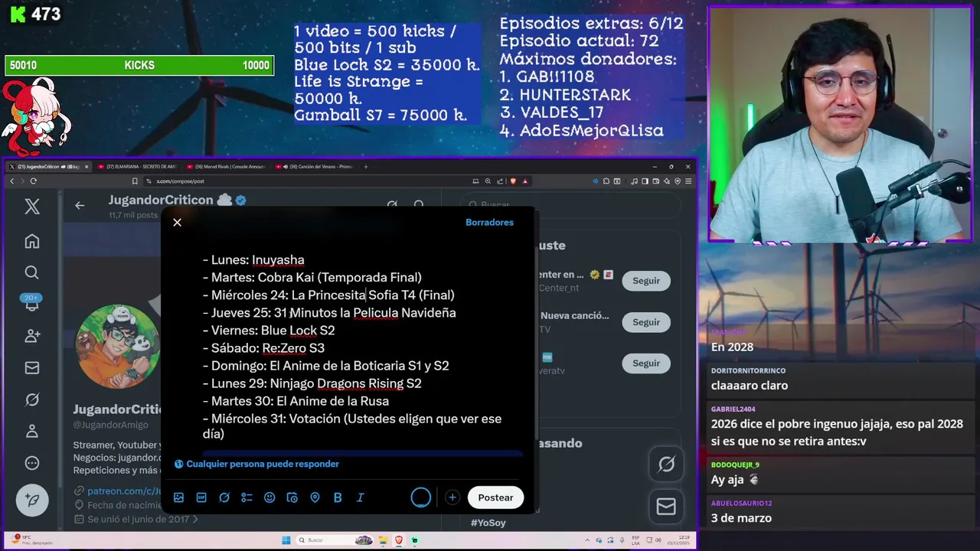
Task: Open Brave Rewards triangle icon
Action: (524, 181)
